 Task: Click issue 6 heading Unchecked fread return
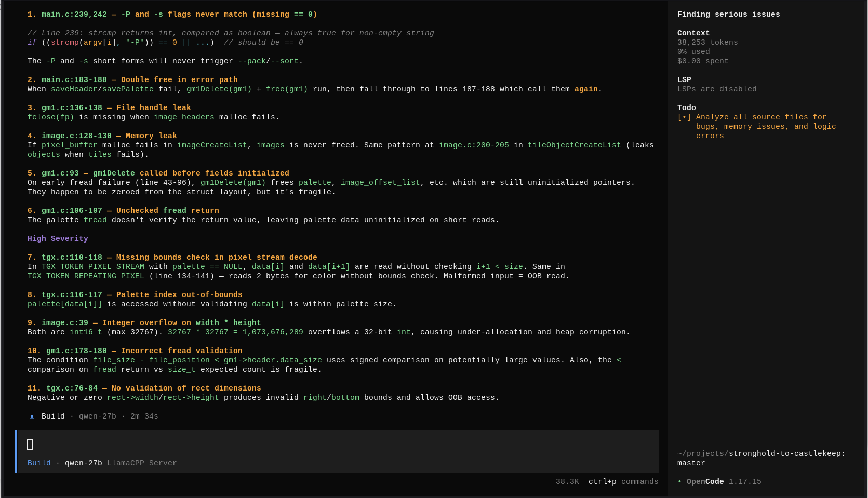(x=123, y=211)
